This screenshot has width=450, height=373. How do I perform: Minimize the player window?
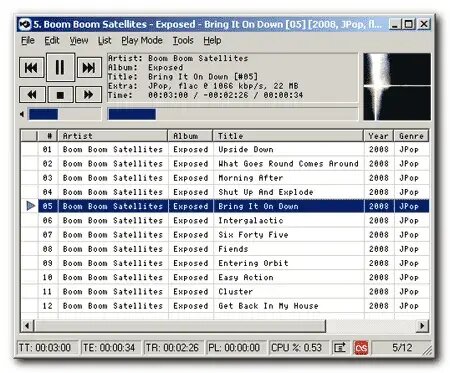[x=395, y=24]
